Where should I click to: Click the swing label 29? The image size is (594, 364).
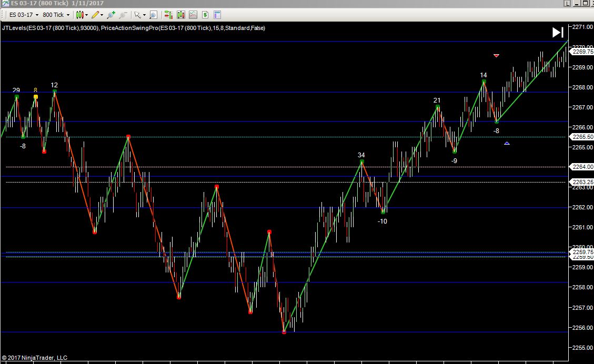pyautogui.click(x=16, y=90)
